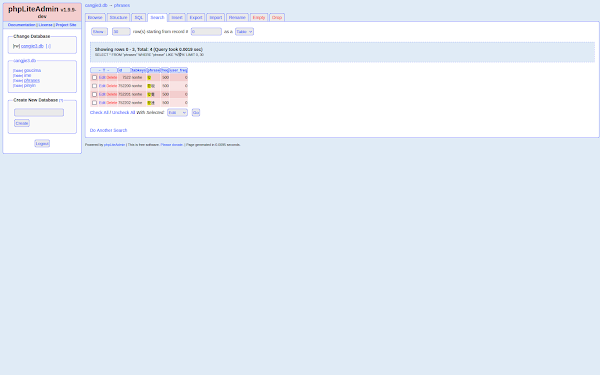Switch to the Structure tab
The image size is (600, 375).
pyautogui.click(x=118, y=18)
